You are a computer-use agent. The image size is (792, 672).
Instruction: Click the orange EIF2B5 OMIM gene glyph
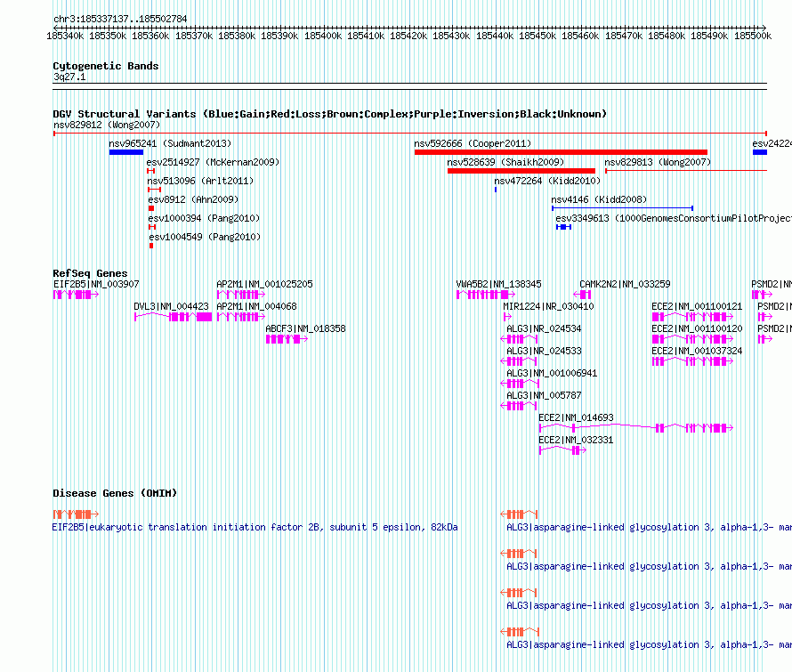pos(76,514)
